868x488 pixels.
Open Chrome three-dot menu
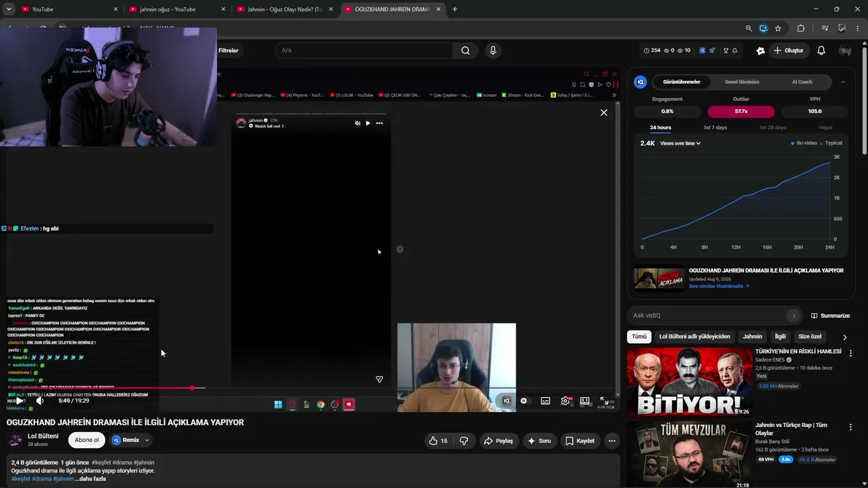point(859,28)
